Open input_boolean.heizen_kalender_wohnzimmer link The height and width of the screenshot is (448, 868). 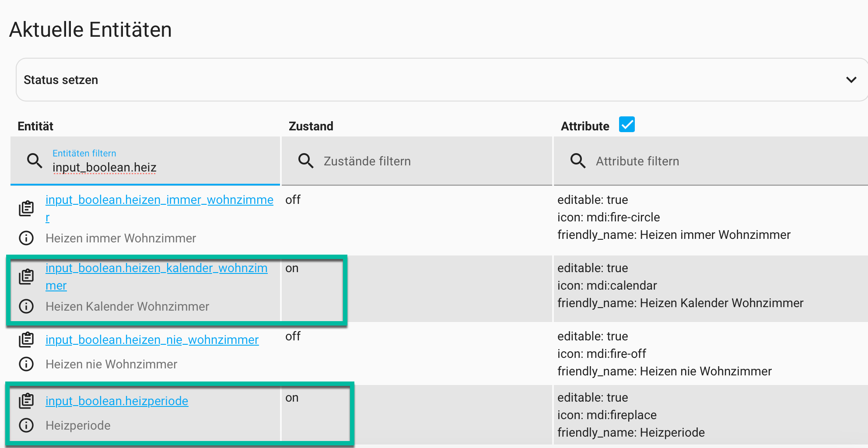tap(156, 268)
